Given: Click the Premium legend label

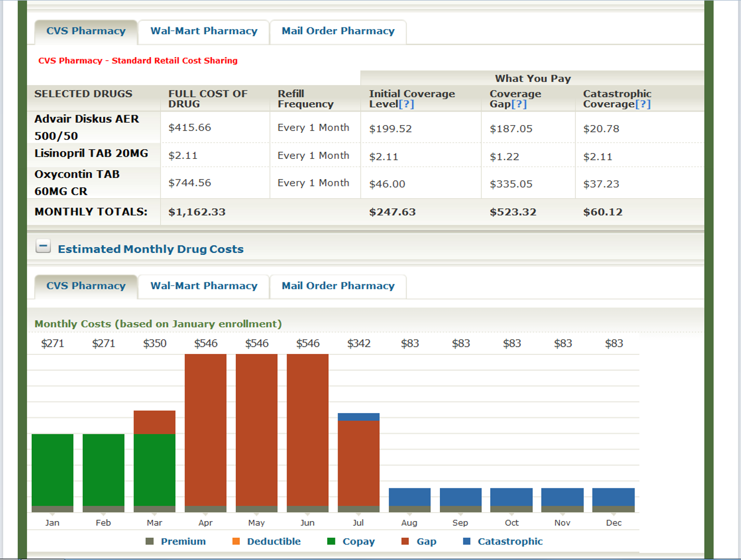Looking at the screenshot, I should click(x=183, y=541).
